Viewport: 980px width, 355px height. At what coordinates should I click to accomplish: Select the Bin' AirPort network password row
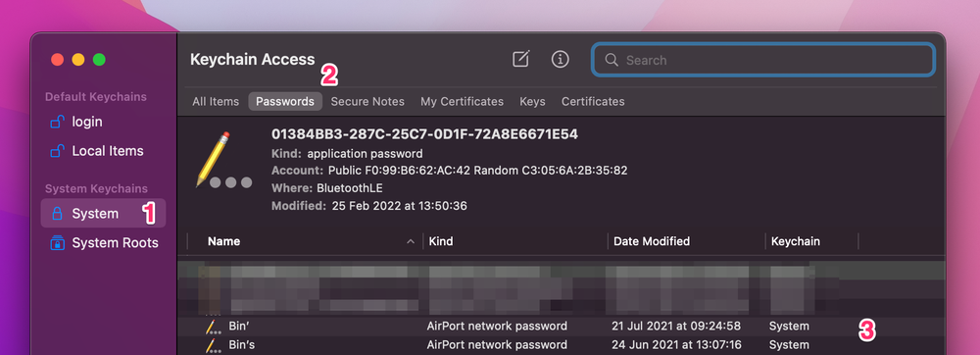[x=561, y=327]
